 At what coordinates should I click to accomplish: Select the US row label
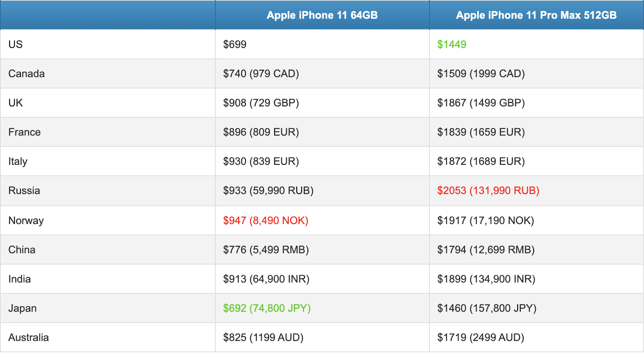point(16,44)
